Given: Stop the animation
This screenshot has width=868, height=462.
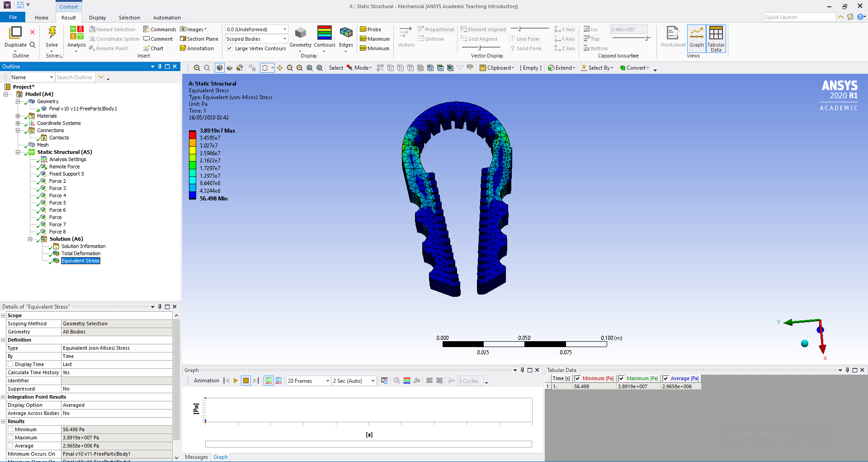Looking at the screenshot, I should 246,381.
